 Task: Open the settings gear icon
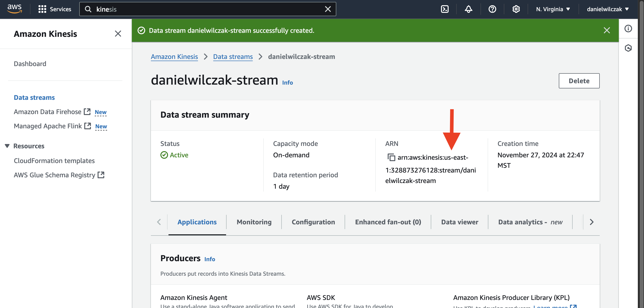[x=516, y=9]
